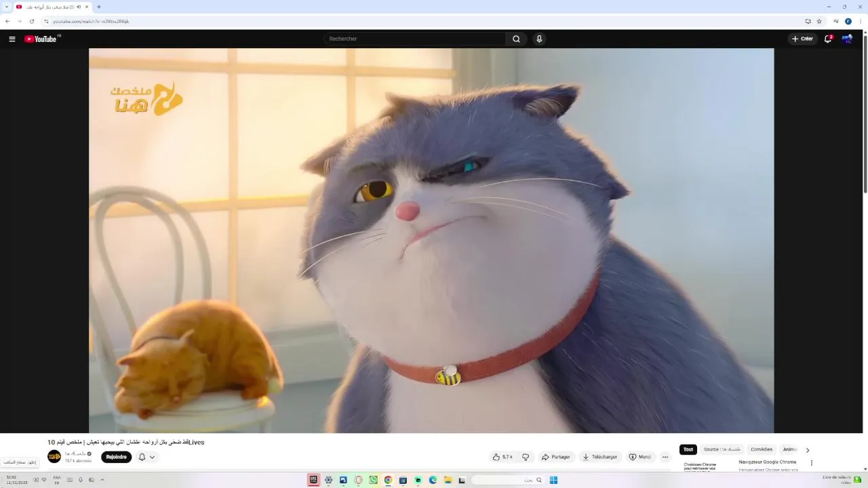Open File Explorer from the taskbar
This screenshot has height=488, width=868.
tap(448, 480)
